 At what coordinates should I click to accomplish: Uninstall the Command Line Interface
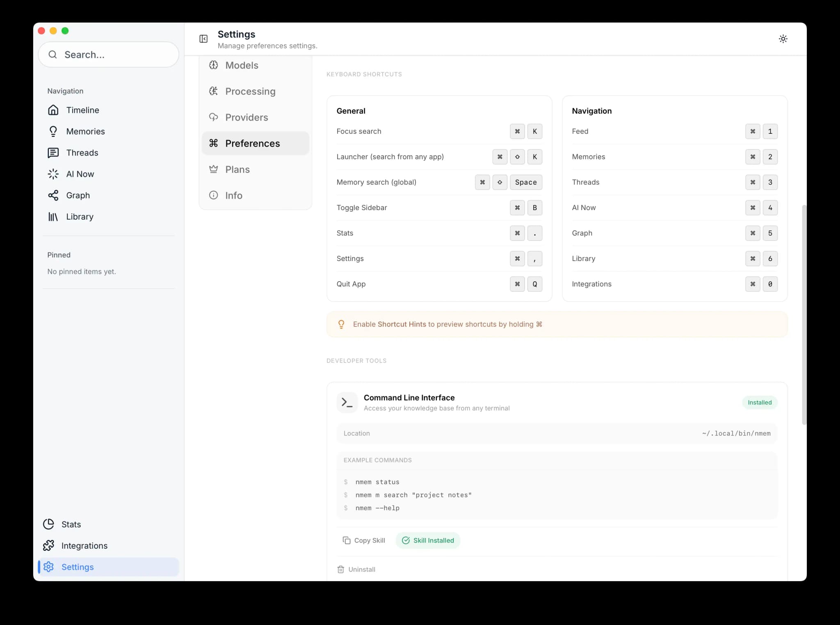356,569
